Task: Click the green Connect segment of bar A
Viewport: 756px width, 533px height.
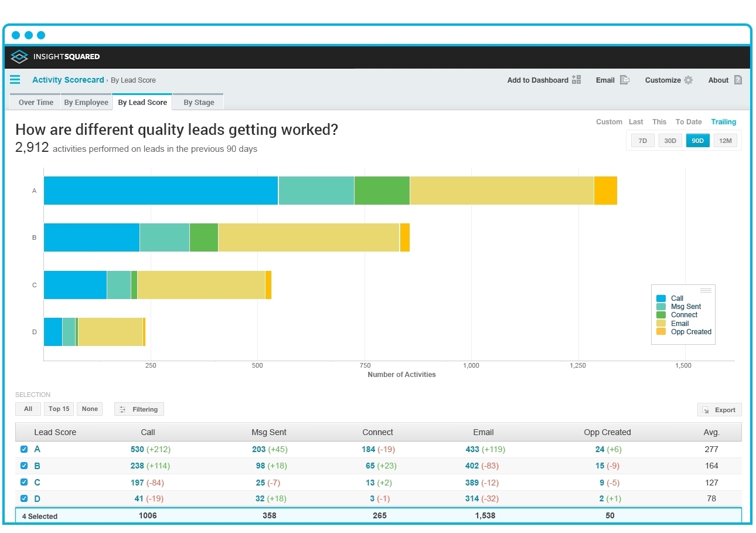Action: tap(382, 191)
